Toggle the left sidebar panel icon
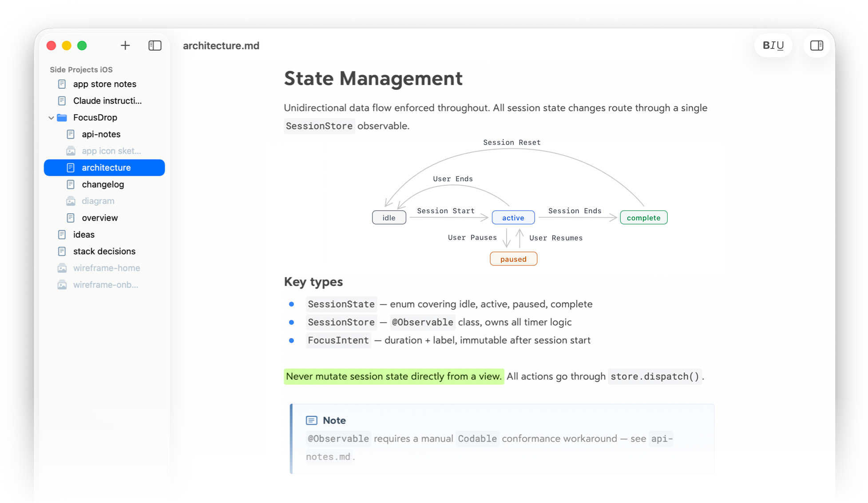The image size is (868, 503). (x=155, y=45)
